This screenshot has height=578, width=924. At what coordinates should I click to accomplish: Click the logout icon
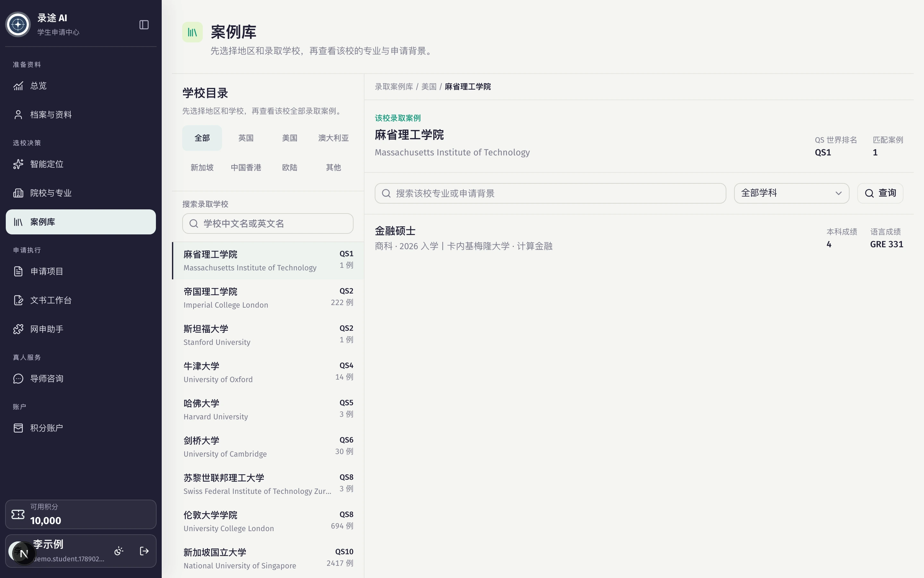click(x=144, y=551)
